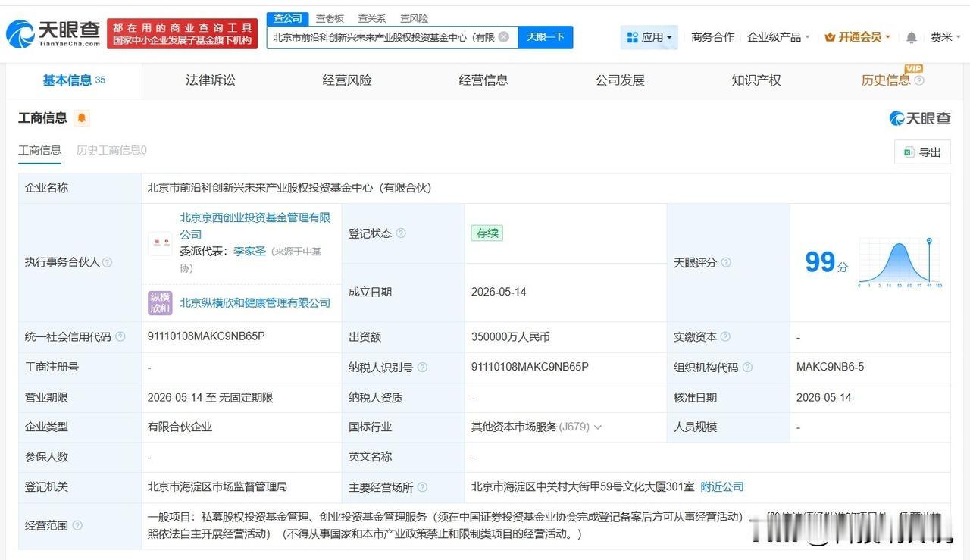Click the score distribution curve chart

point(900,262)
